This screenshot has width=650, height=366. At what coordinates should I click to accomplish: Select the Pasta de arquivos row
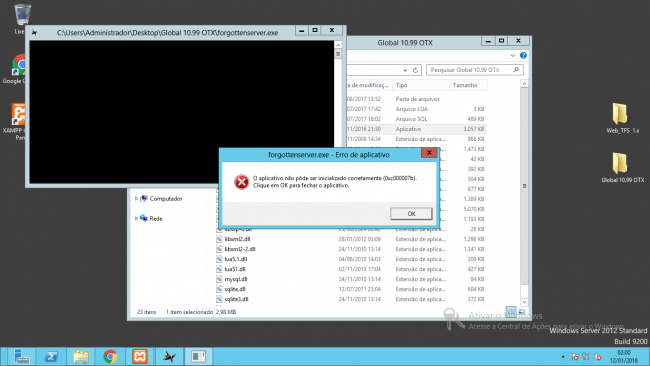point(416,99)
